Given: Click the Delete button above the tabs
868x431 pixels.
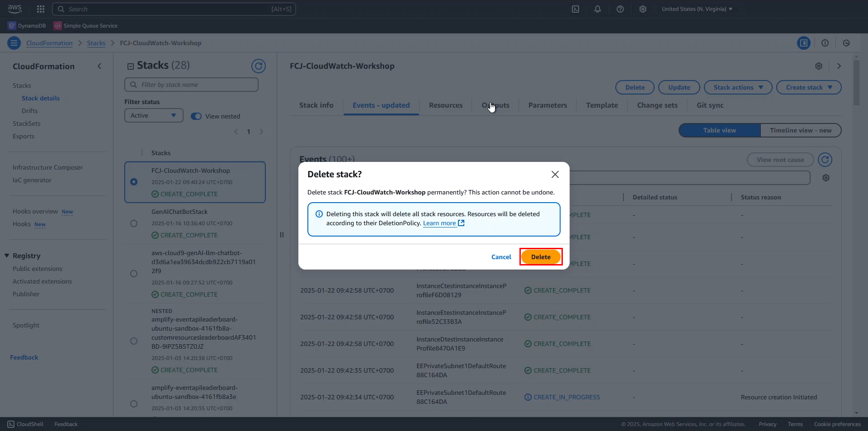Looking at the screenshot, I should tap(635, 87).
